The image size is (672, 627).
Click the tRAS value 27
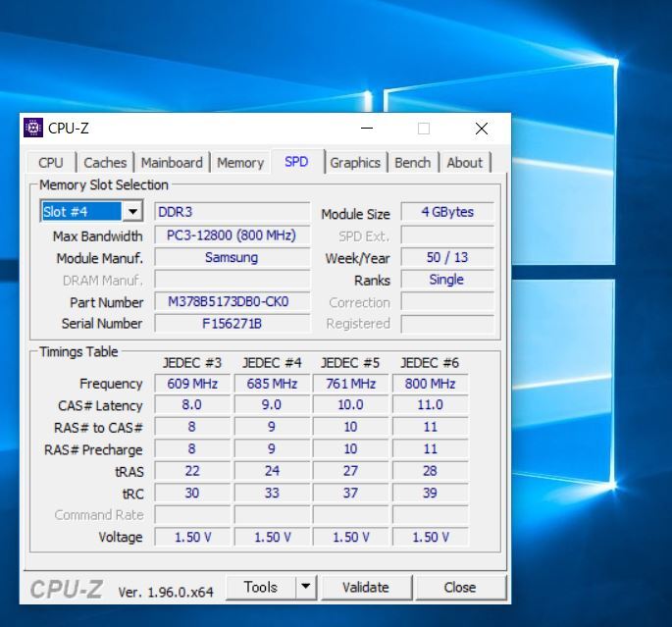click(350, 471)
